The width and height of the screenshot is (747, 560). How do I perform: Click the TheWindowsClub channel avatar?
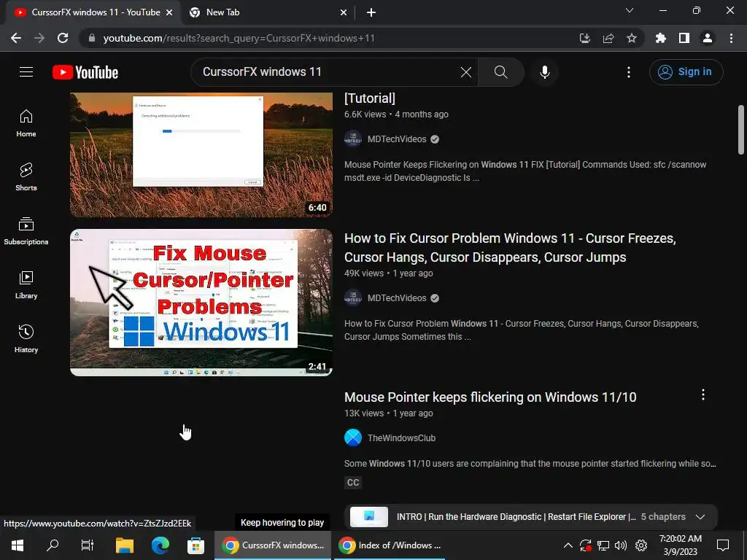pos(353,437)
